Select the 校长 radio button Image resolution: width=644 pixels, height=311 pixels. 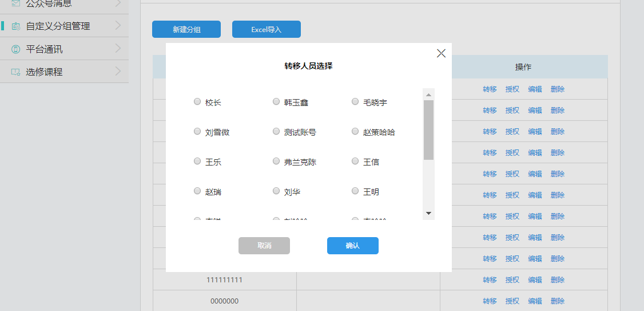197,102
